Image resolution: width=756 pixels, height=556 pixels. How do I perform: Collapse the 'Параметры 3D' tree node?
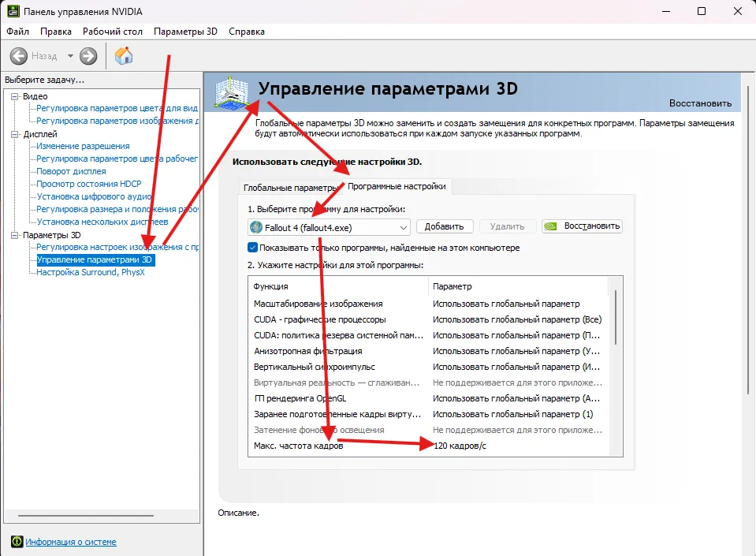click(x=14, y=235)
